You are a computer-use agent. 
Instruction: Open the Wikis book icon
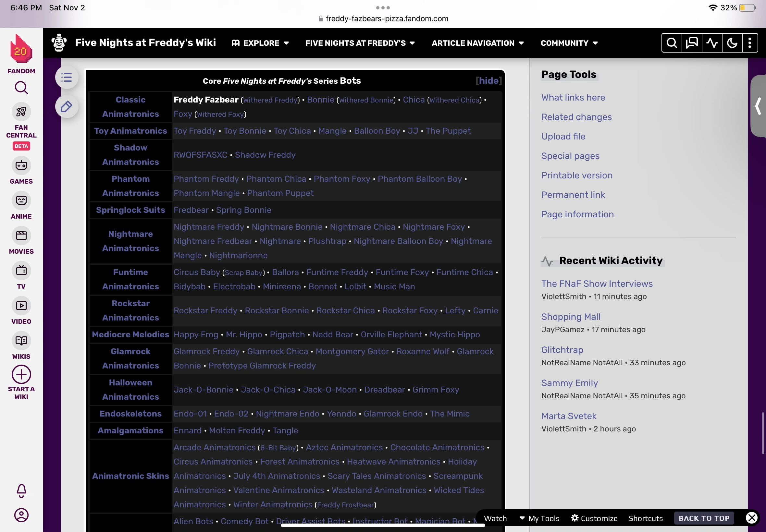tap(21, 341)
